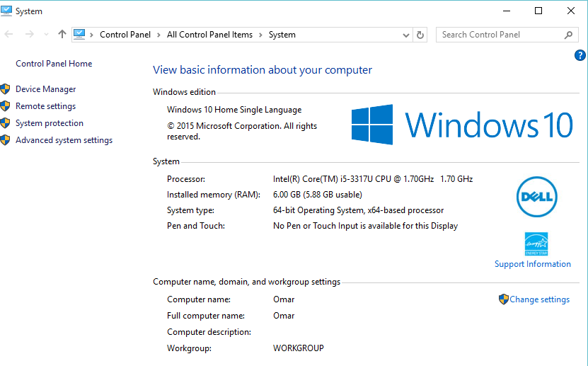This screenshot has height=366, width=588.
Task: Expand chevron before Control Panel breadcrumb
Action: (91, 35)
